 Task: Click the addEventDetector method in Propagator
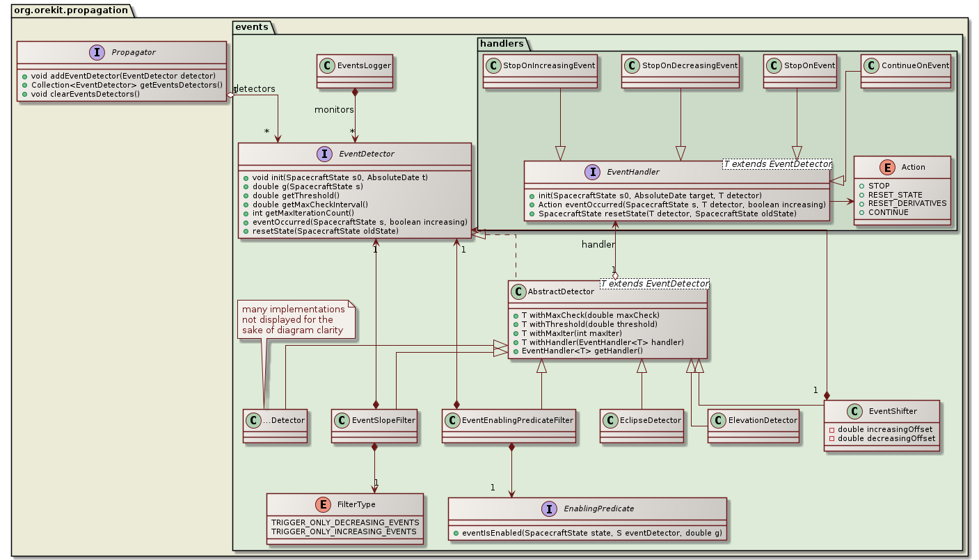pos(121,75)
